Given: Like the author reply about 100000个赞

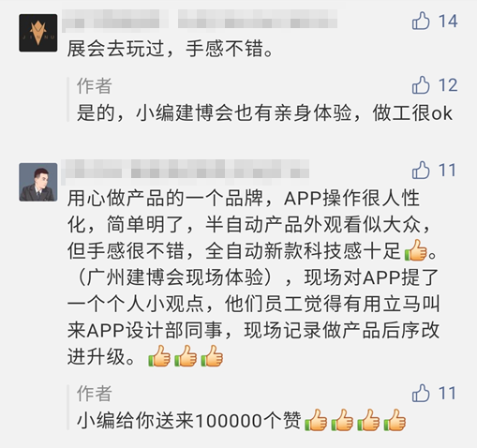Looking at the screenshot, I should (421, 393).
